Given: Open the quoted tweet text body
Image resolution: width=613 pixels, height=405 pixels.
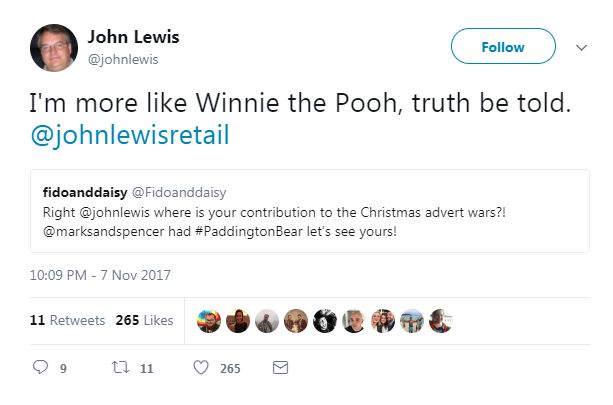Looking at the screenshot, I should 274,222.
